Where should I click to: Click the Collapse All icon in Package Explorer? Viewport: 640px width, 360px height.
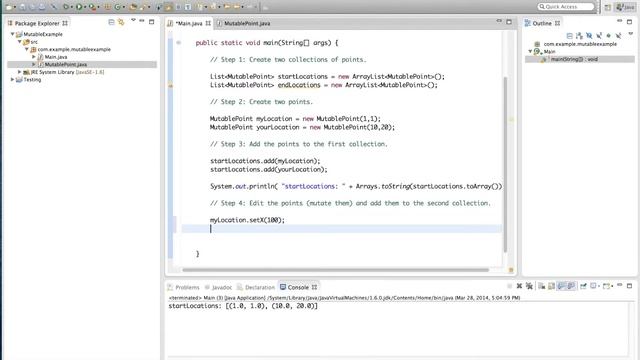pyautogui.click(x=111, y=22)
